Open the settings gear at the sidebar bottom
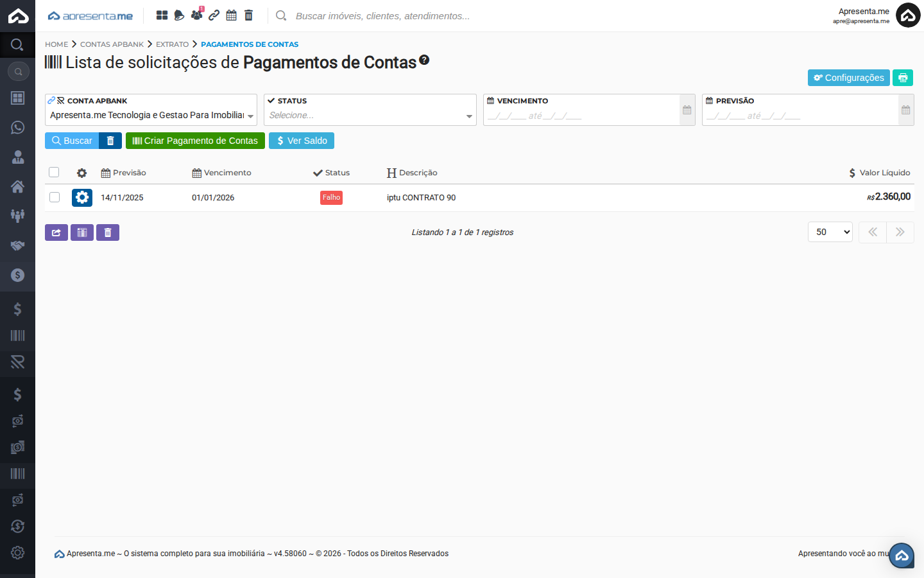 coord(17,552)
